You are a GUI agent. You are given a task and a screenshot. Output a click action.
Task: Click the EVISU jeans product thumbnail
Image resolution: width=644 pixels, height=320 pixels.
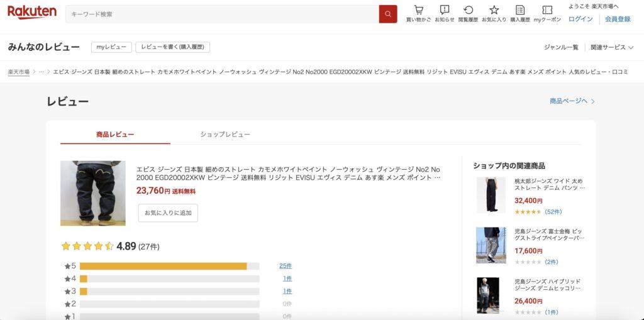93,193
